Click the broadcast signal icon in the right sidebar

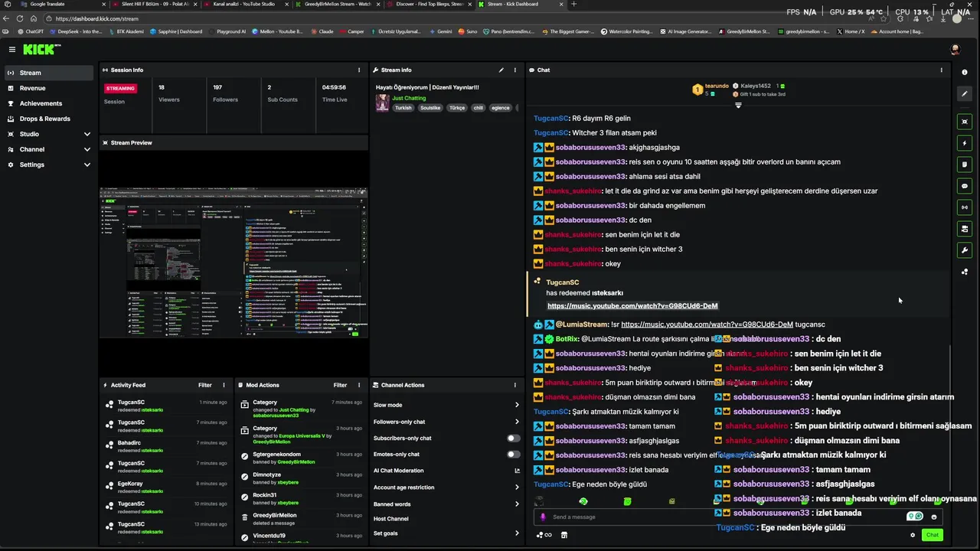[965, 207]
